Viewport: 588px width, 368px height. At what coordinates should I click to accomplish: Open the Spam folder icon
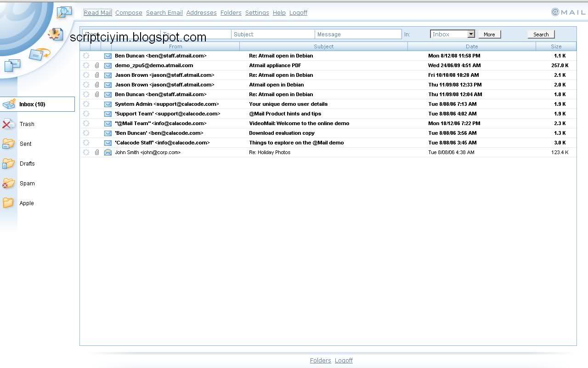8,184
